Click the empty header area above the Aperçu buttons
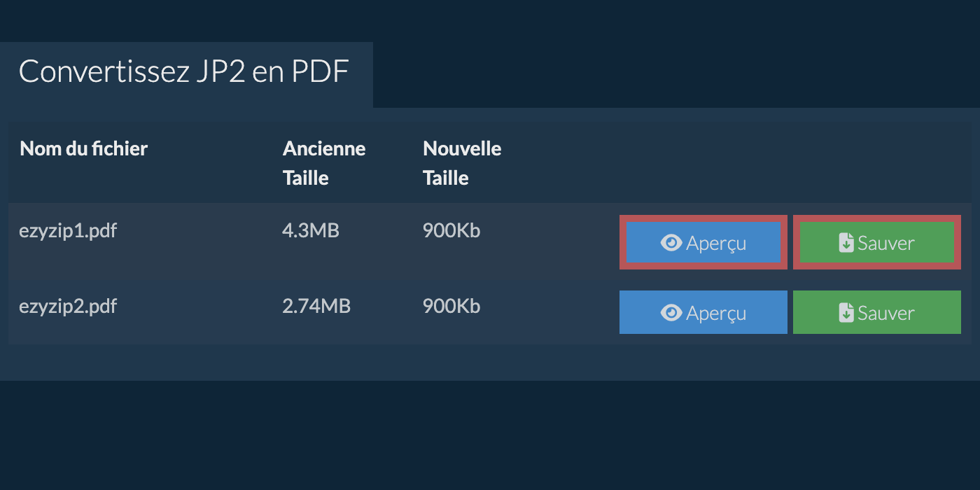 (703, 163)
